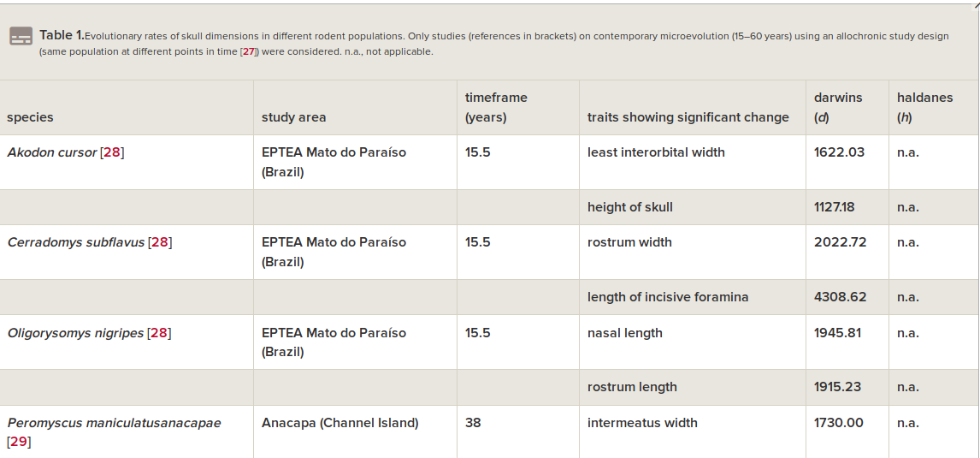Open reference 28 after Oligorysomys nigripes

[159, 332]
